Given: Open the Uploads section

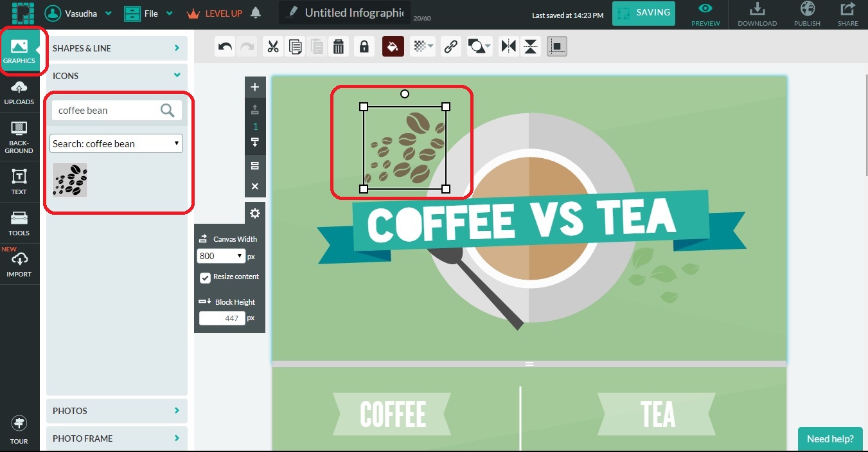Looking at the screenshot, I should click(19, 93).
